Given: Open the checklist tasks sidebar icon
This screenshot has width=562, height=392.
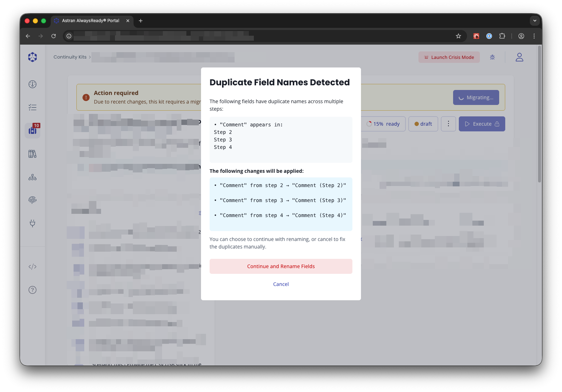Looking at the screenshot, I should (x=32, y=107).
